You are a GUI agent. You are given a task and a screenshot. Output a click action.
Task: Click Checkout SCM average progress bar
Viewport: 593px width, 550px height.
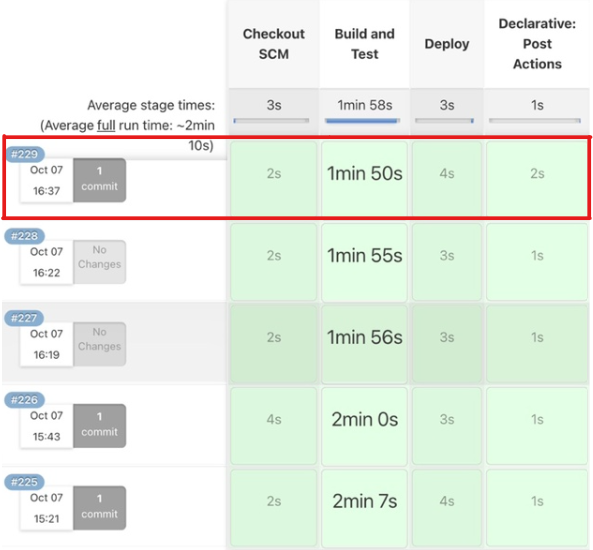(x=271, y=121)
